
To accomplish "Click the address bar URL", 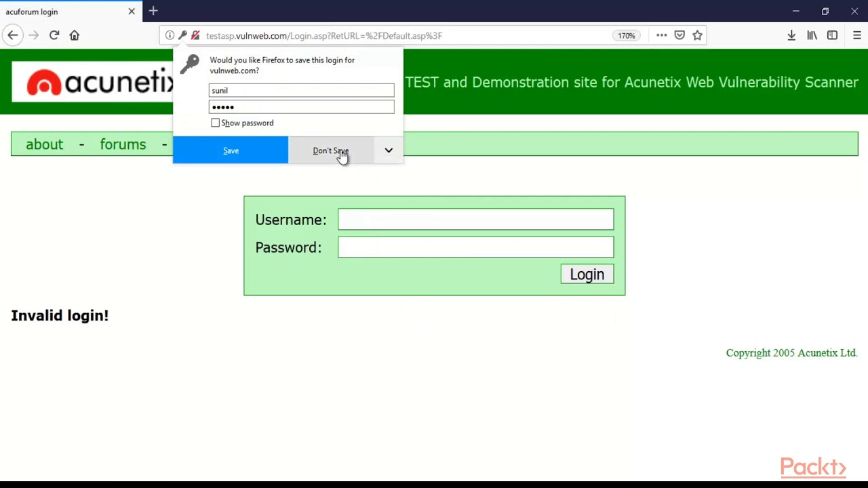I will pos(324,36).
